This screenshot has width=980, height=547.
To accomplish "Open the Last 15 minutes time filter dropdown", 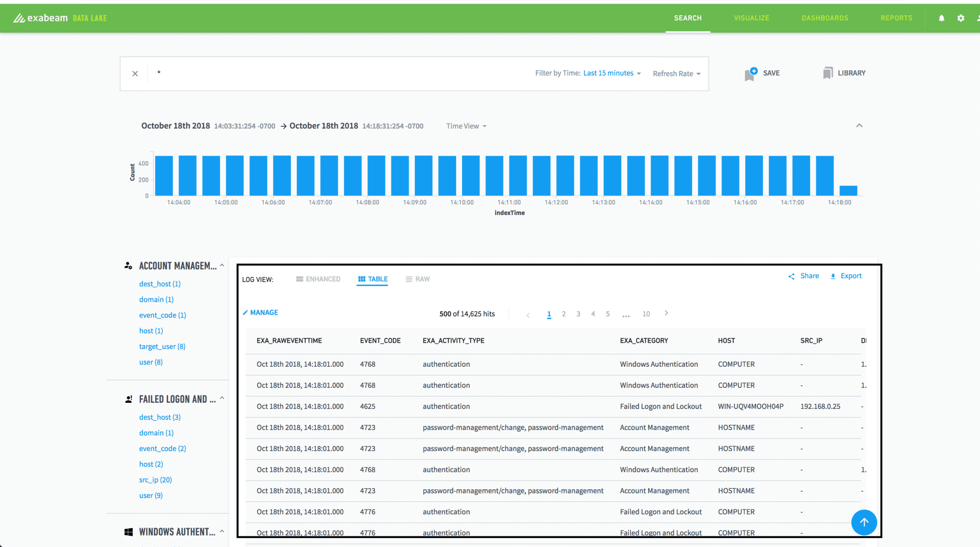I will tap(612, 73).
